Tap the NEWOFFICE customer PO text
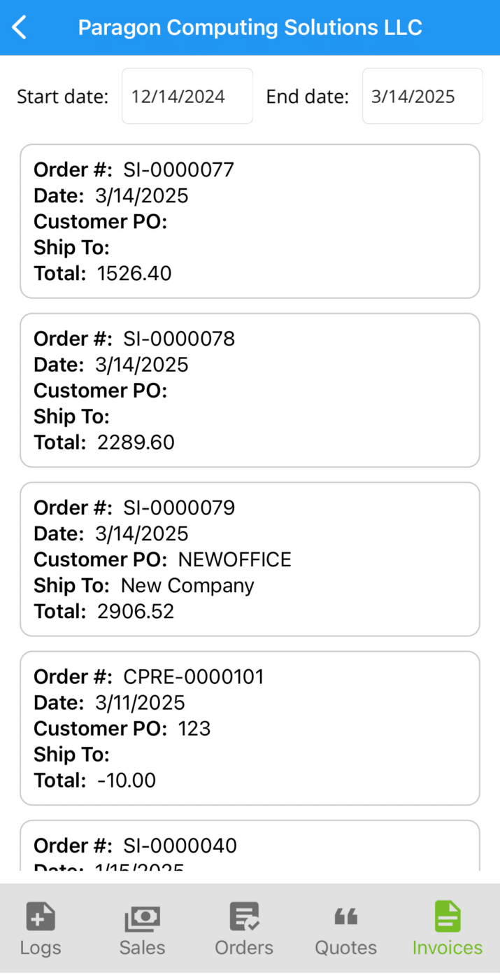Viewport: 500px width, 980px height. pos(235,559)
